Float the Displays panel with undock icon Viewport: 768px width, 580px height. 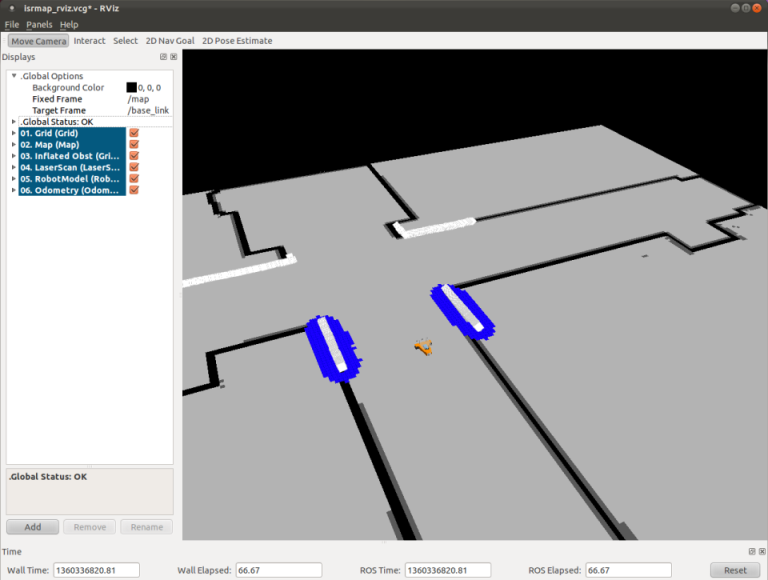pyautogui.click(x=163, y=57)
